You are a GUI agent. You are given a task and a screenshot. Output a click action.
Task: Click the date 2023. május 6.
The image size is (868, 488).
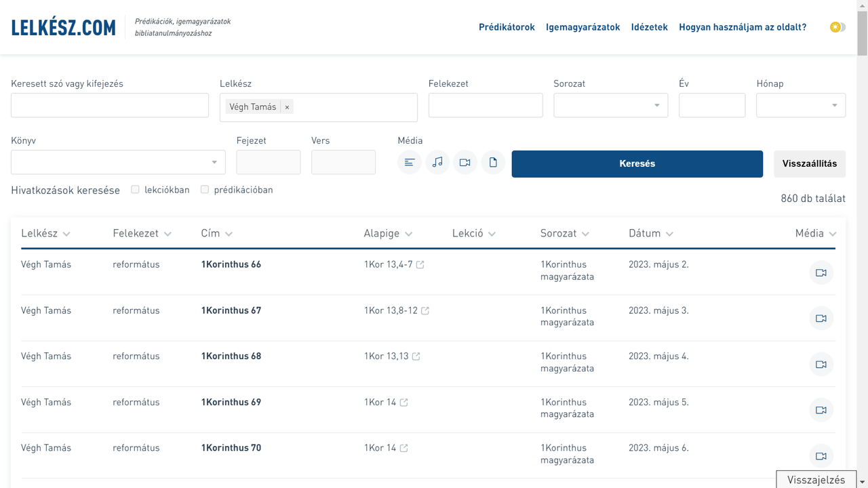click(x=658, y=447)
